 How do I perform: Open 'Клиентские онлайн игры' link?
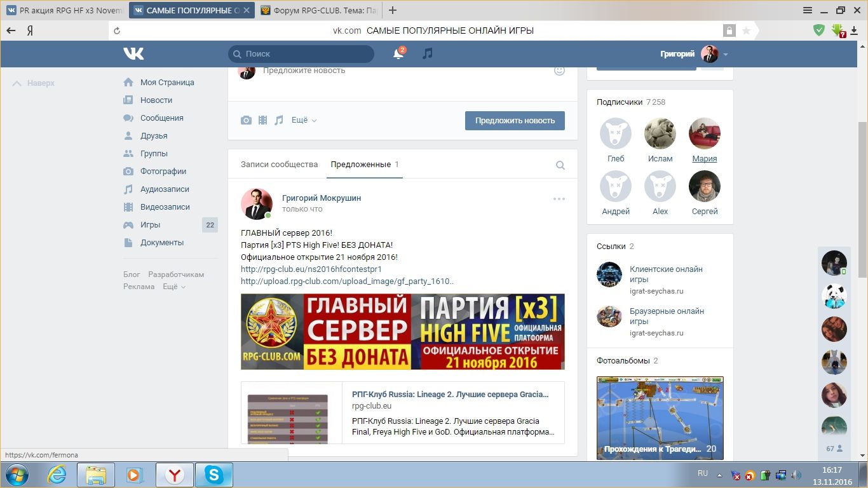(x=666, y=274)
